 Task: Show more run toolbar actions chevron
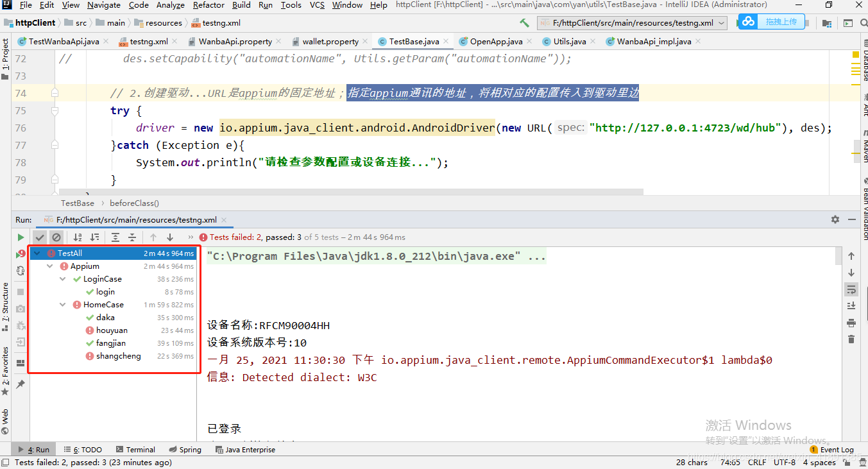[191, 237]
